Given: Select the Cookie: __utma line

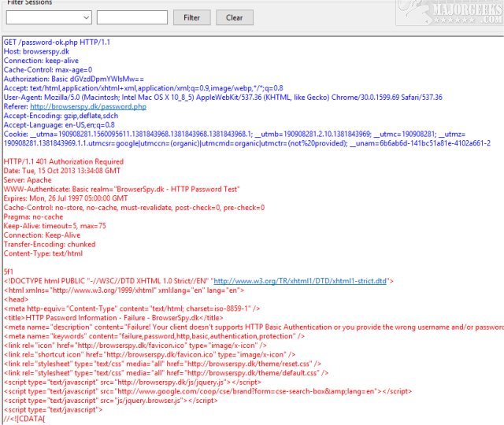Looking at the screenshot, I should pos(235,134).
